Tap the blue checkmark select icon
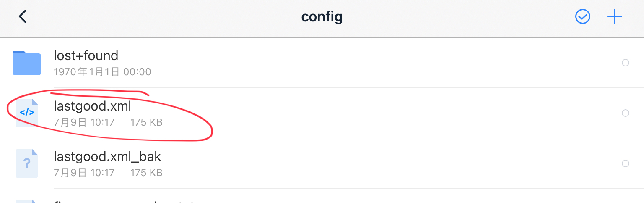This screenshot has height=203, width=644. [582, 17]
